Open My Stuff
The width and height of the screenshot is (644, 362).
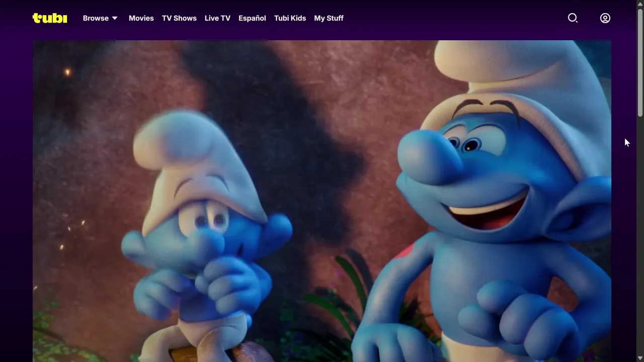(x=329, y=18)
